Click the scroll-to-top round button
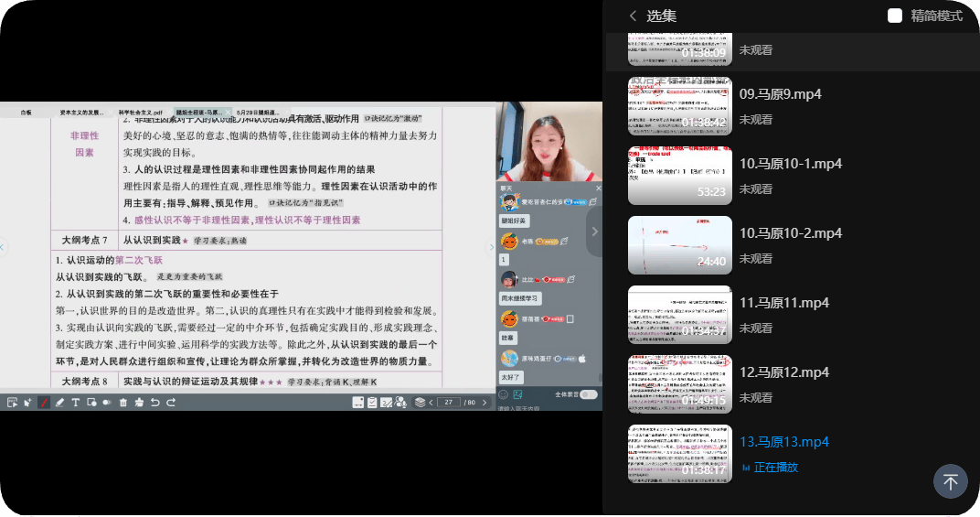Viewport: 980px width, 517px height. (951, 481)
